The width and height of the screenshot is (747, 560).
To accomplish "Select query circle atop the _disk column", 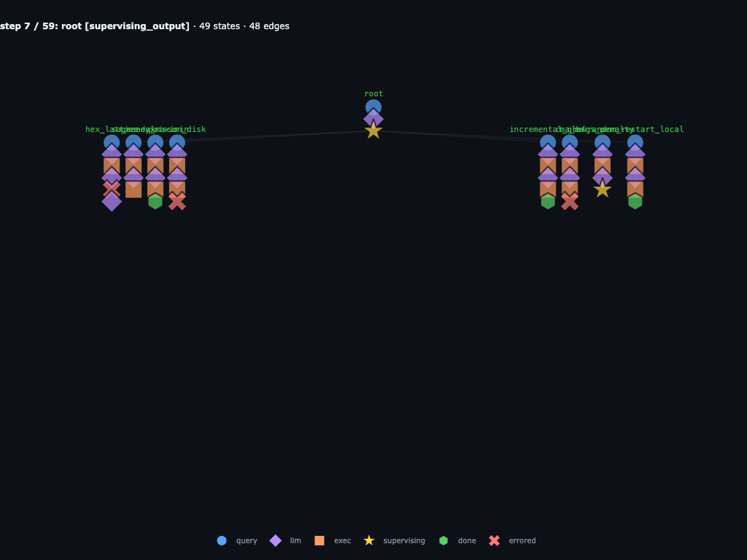I will (177, 142).
